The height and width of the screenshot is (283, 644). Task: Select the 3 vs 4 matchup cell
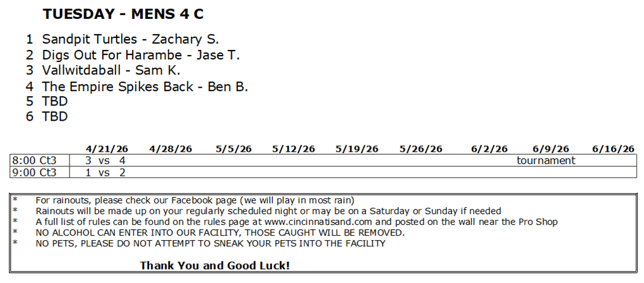point(106,160)
